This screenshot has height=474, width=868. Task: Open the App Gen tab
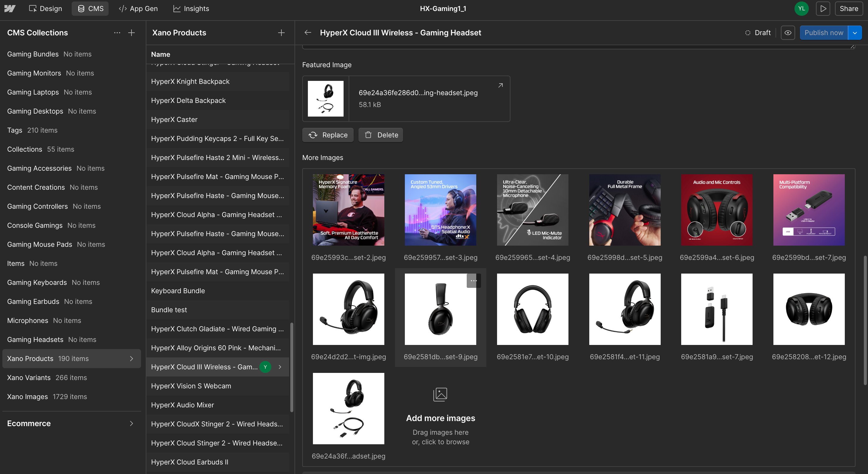tap(138, 8)
